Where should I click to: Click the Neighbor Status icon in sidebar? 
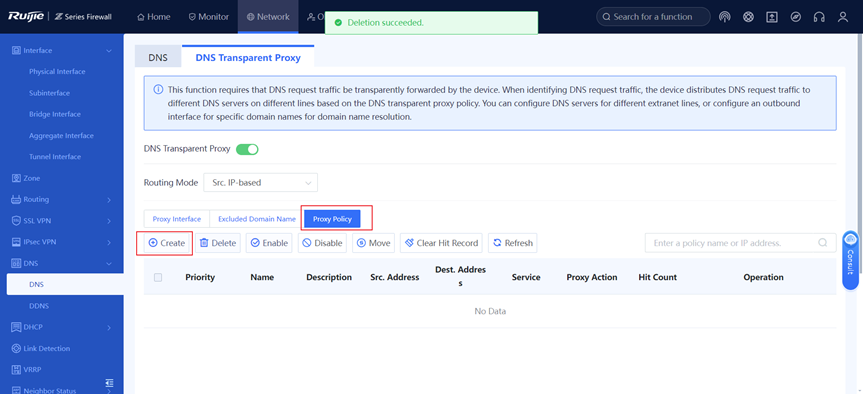16,390
